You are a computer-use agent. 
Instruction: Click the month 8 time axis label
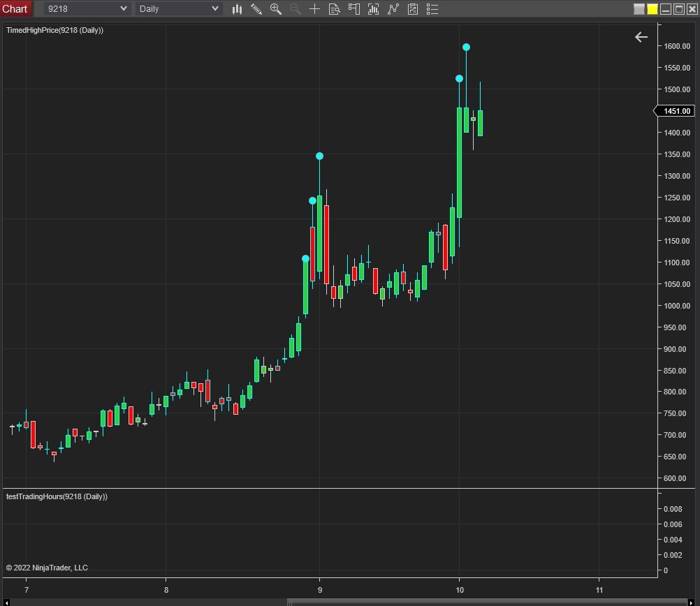click(166, 590)
